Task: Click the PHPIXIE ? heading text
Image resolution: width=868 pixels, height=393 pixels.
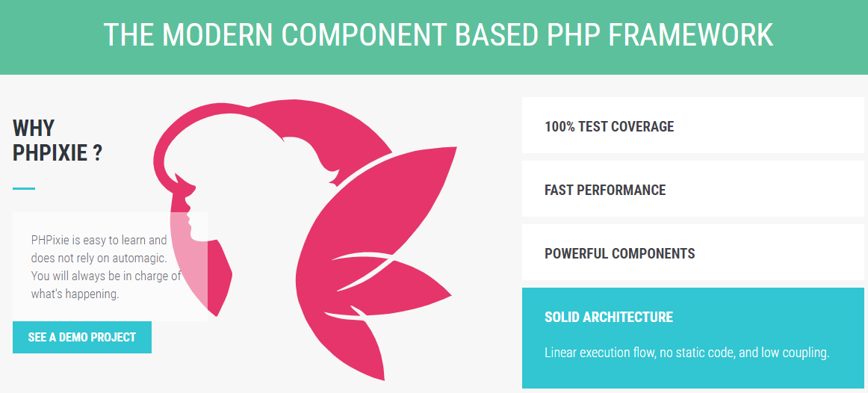Action: (x=58, y=153)
